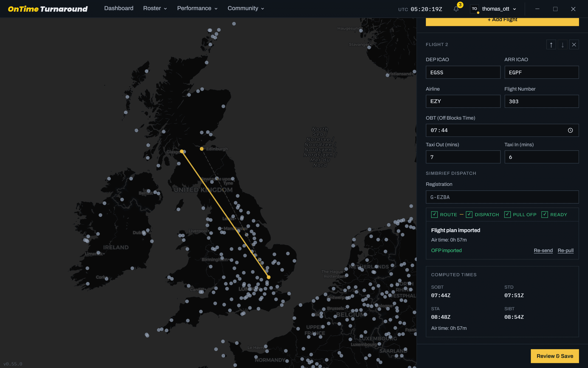Viewport: 588px width, 368px height.
Task: Toggle the ROUTE step checkbox
Action: (434, 214)
